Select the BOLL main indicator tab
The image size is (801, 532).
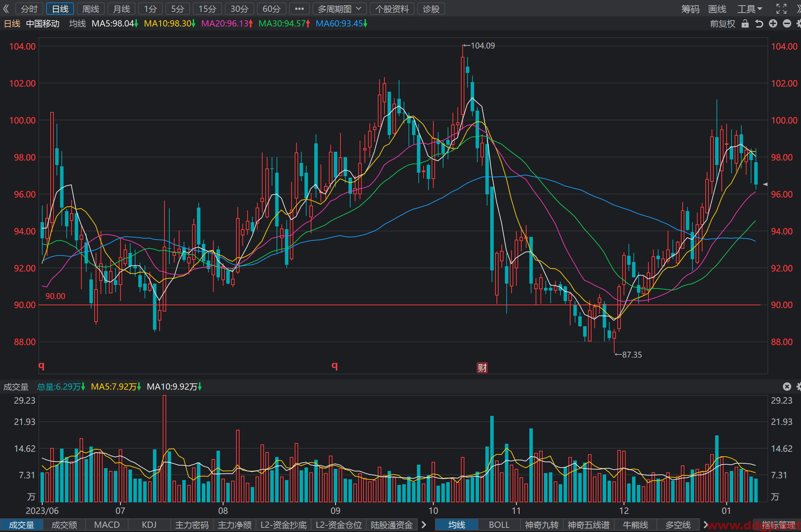tap(499, 525)
